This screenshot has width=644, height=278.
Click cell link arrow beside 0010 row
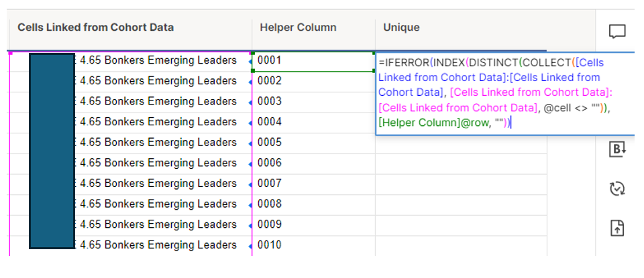tap(250, 247)
